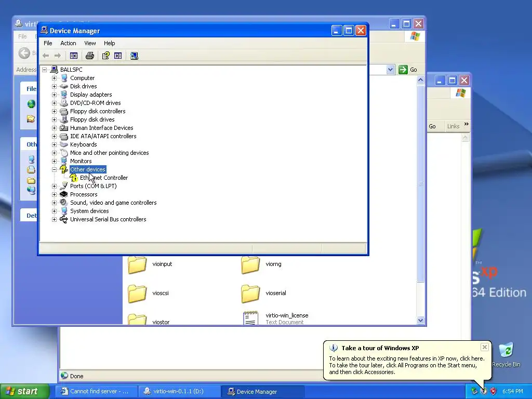
Task: Open the address bar dropdown in Explorer window
Action: (390, 70)
